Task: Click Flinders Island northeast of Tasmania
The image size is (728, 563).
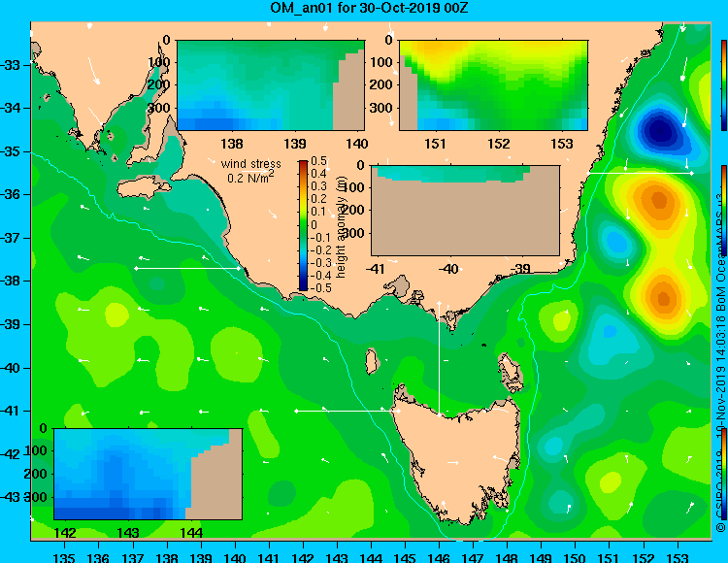Action: (510, 372)
